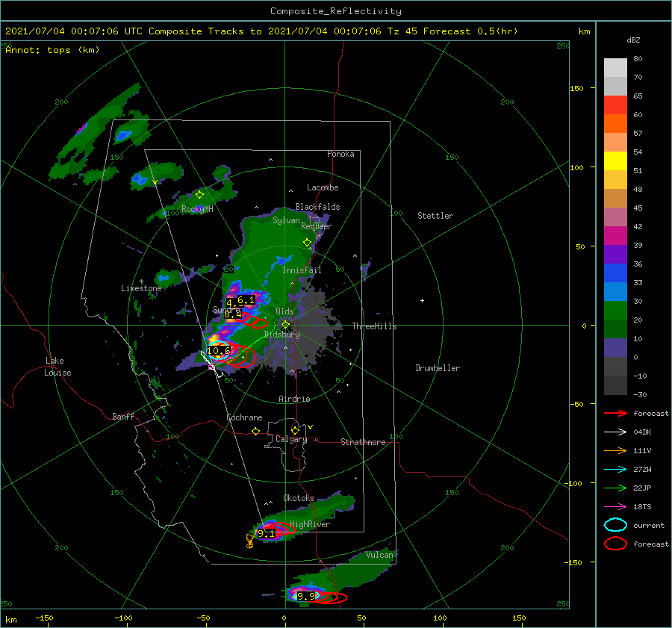
Task: Click the Blackfalds city label
Action: pos(317,207)
